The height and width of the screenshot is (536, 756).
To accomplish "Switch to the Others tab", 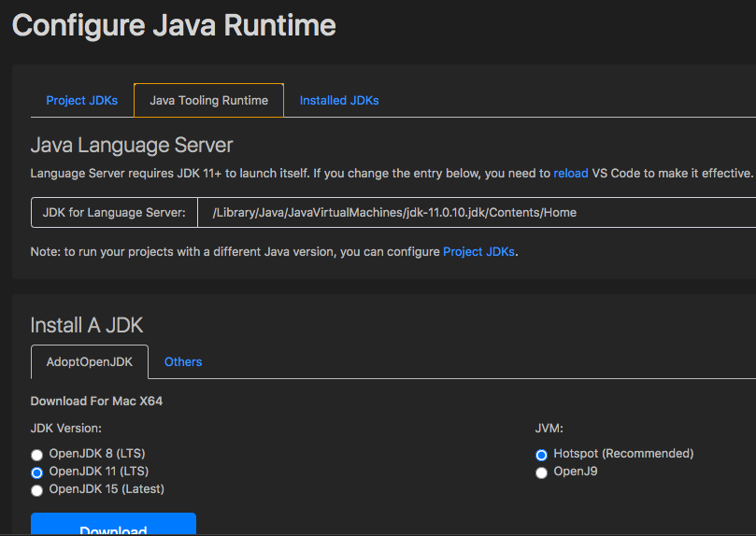I will click(x=183, y=362).
